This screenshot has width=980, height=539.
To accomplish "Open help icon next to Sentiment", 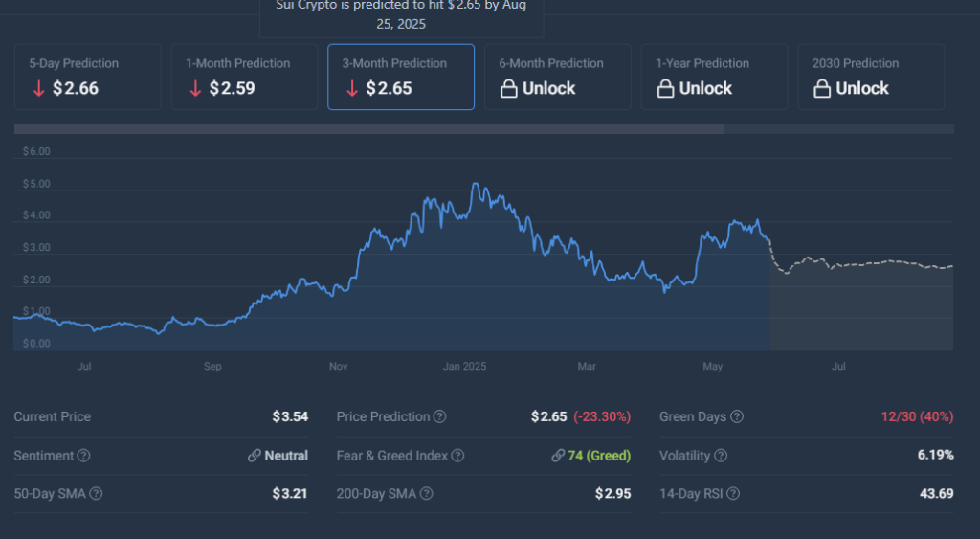I will tap(84, 455).
